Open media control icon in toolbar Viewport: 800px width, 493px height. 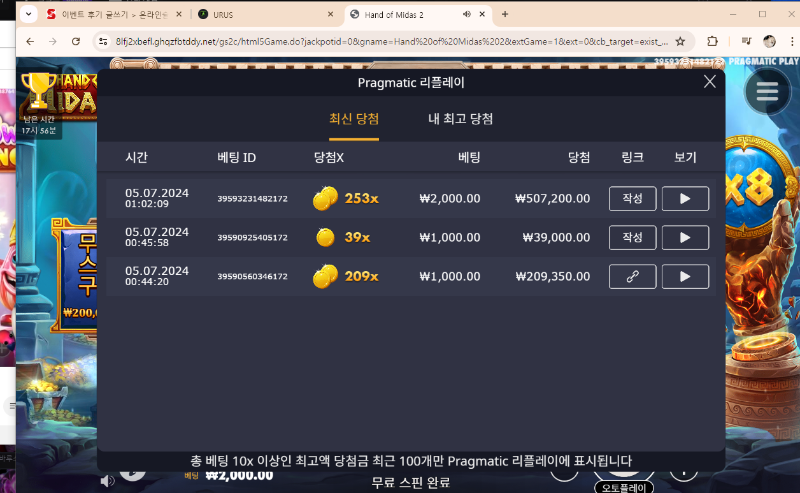pyautogui.click(x=746, y=41)
